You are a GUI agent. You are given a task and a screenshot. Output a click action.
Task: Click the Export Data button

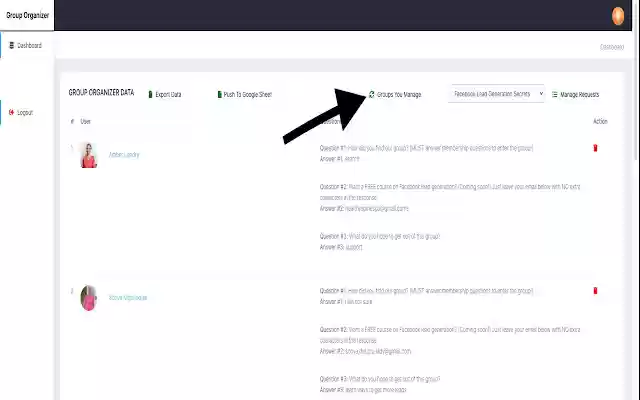point(165,95)
